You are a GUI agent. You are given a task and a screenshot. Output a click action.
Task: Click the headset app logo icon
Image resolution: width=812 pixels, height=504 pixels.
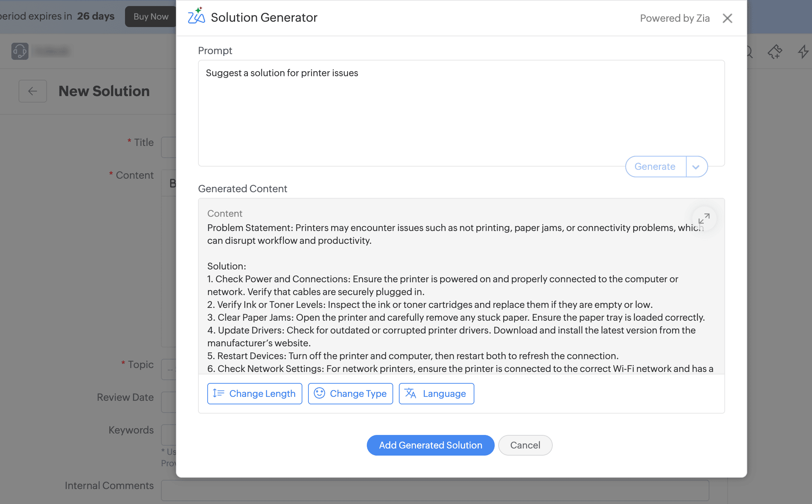pos(20,51)
